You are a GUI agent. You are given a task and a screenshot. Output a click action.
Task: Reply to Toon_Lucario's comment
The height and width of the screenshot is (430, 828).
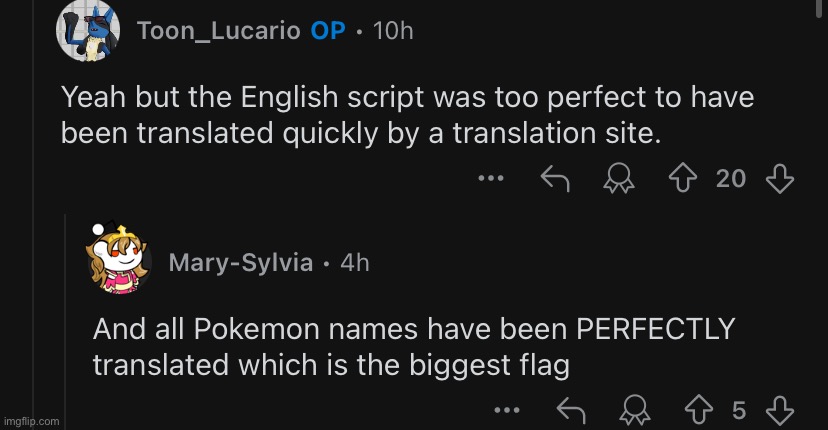point(555,179)
